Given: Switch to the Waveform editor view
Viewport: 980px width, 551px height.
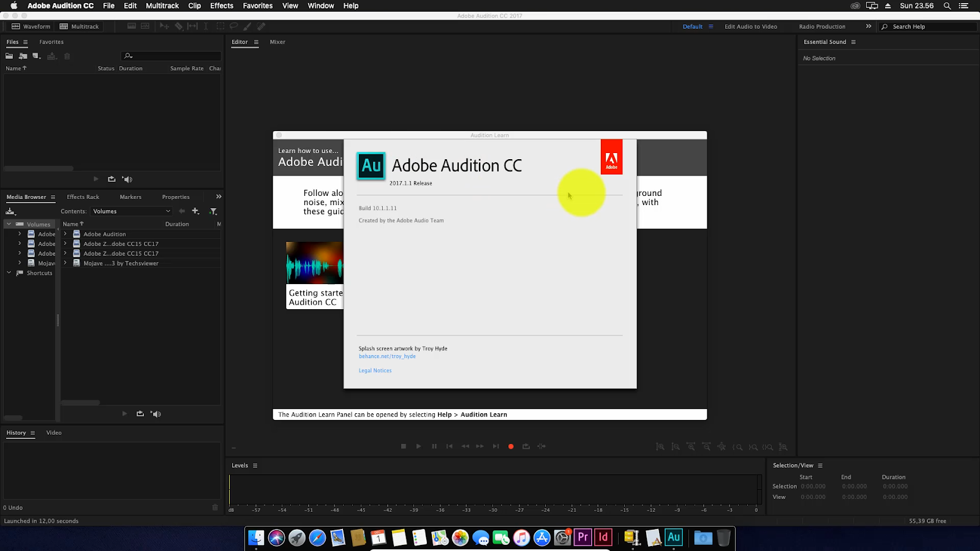Looking at the screenshot, I should pos(31,26).
